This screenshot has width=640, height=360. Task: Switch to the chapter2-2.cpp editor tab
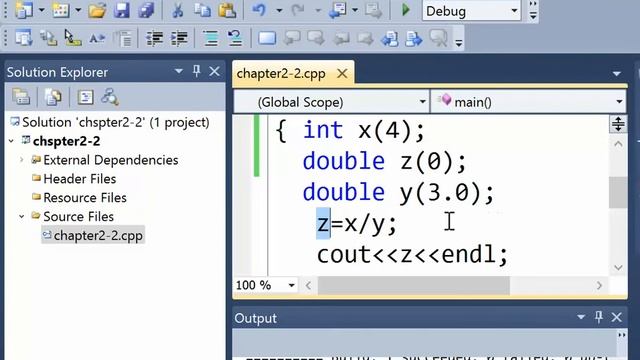coord(281,74)
